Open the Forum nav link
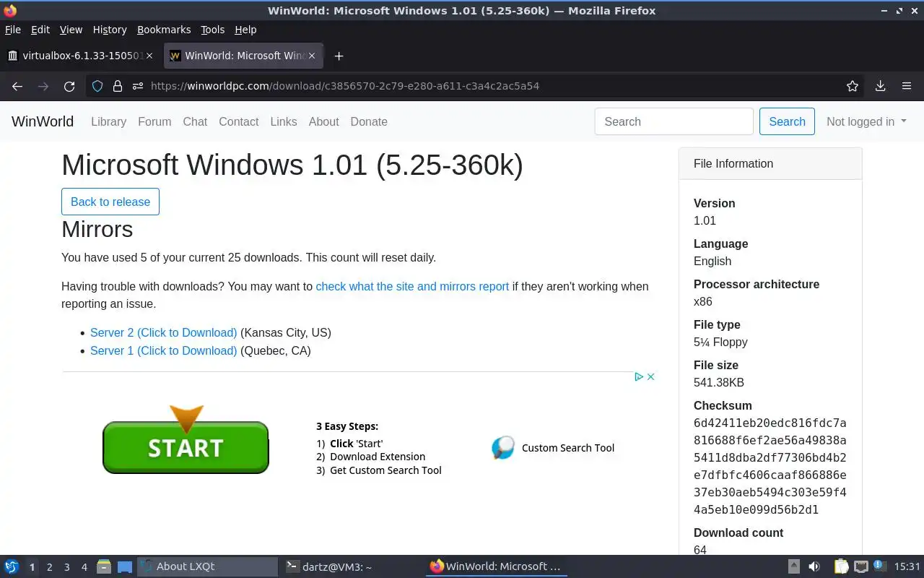This screenshot has width=924, height=578. pyautogui.click(x=154, y=121)
